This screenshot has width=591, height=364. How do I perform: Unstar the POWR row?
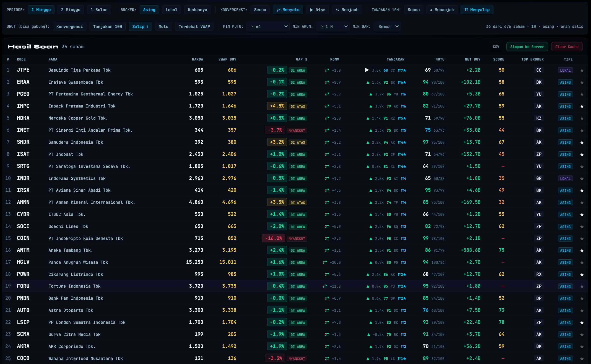tap(582, 275)
